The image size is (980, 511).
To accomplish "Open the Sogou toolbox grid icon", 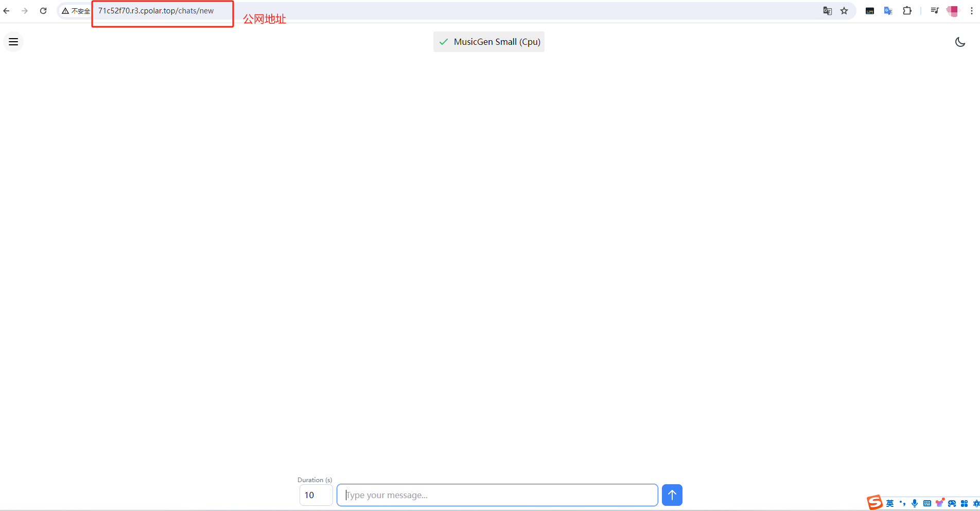I will (965, 503).
